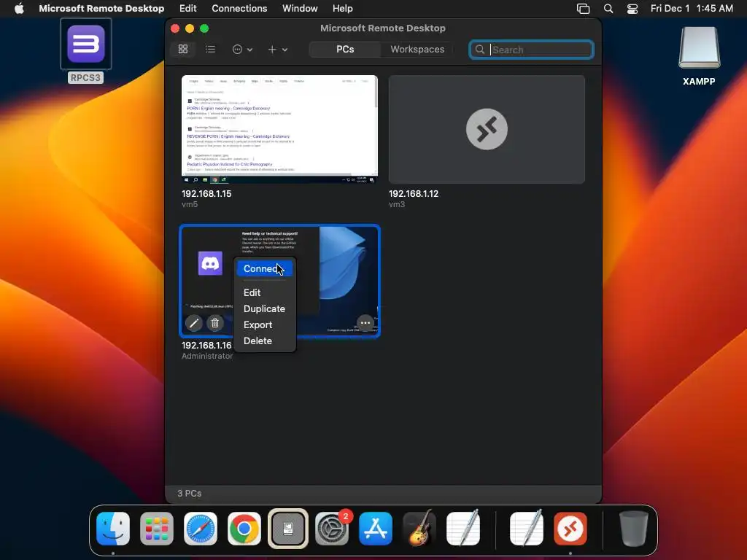Open the 192.168.1.12 vm3 thumbnail
The image size is (747, 560).
(x=487, y=129)
